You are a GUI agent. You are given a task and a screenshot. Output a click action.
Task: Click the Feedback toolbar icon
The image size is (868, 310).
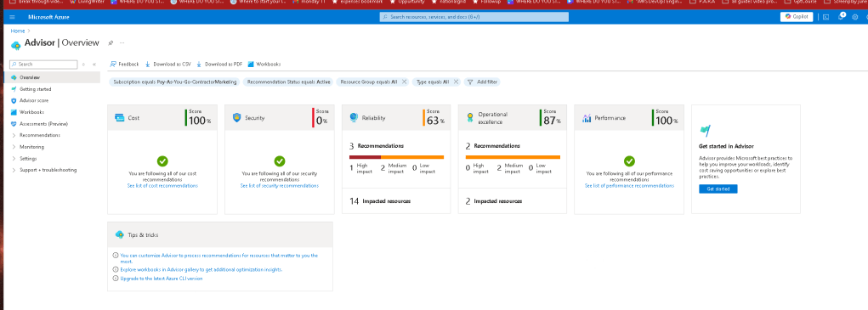click(113, 64)
